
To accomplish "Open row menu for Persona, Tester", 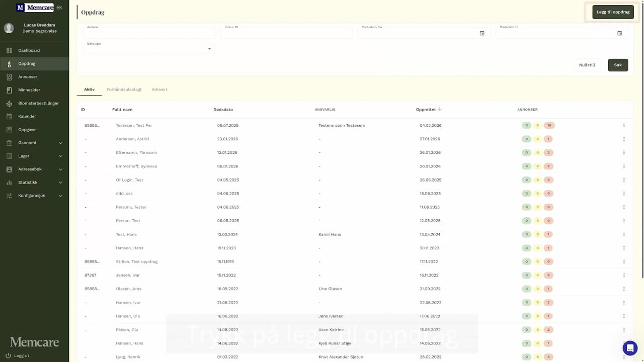I will pyautogui.click(x=624, y=207).
